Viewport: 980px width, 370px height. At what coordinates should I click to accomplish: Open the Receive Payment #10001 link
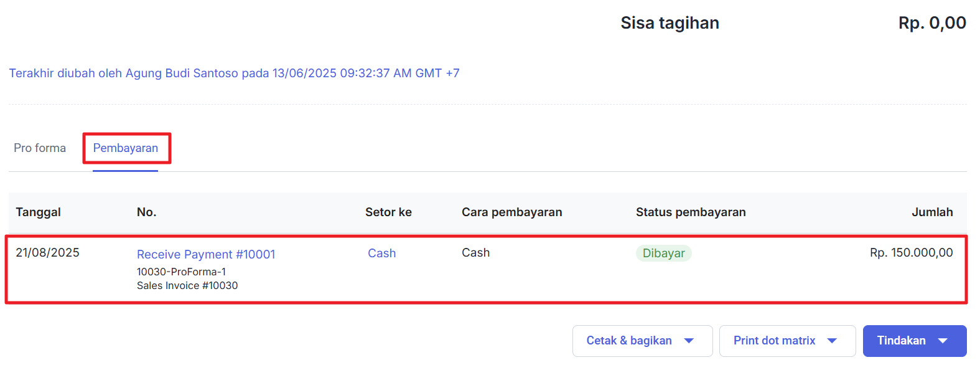coord(206,254)
